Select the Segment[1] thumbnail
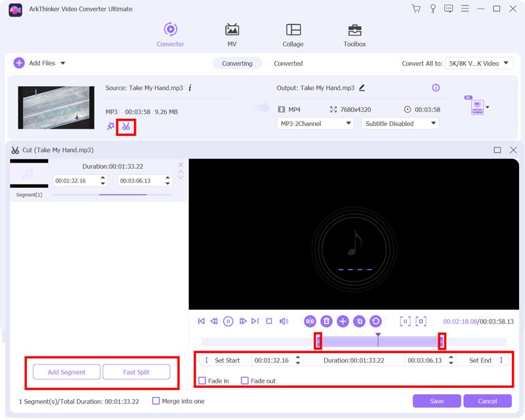 tap(29, 173)
